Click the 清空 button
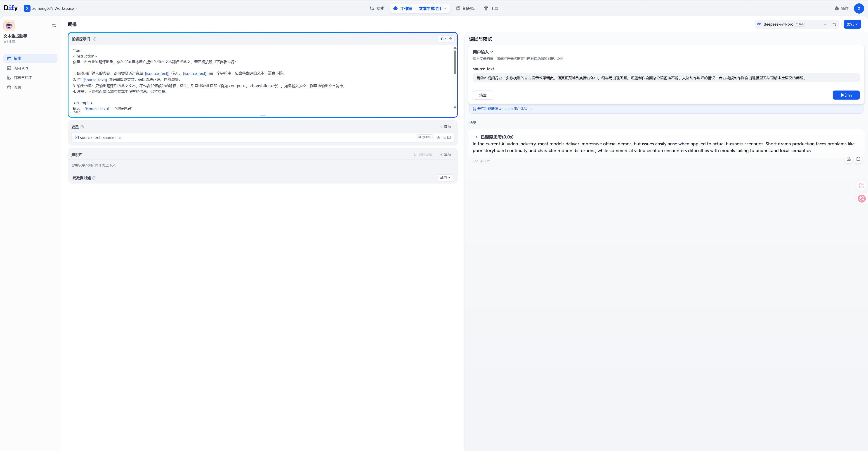 [483, 95]
